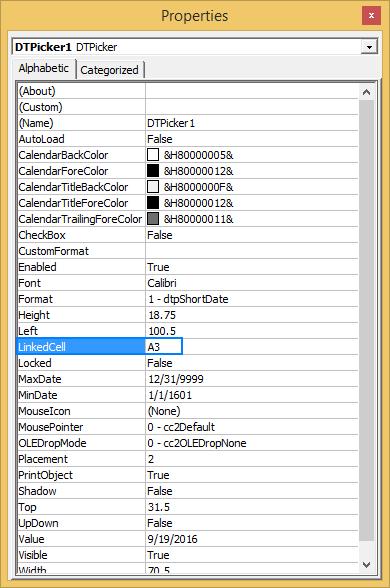390x588 pixels.
Task: Click the vertical scrollbar thumb
Action: click(366, 320)
